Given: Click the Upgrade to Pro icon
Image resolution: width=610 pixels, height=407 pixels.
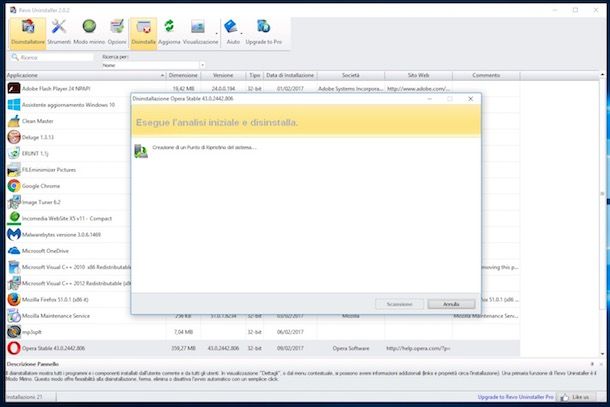Looking at the screenshot, I should (x=263, y=27).
